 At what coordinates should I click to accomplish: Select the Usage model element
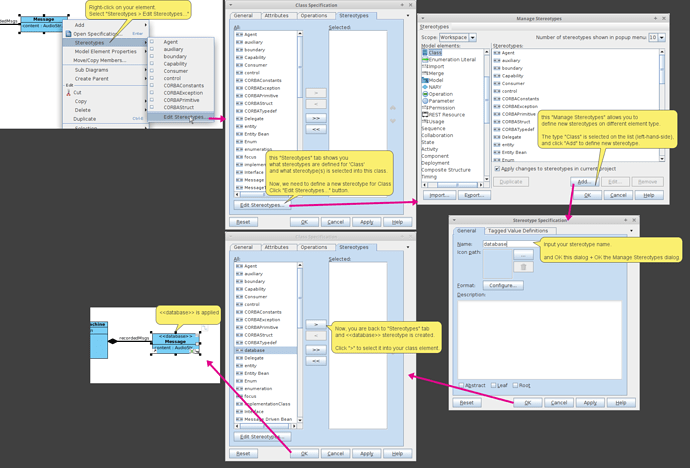point(433,121)
